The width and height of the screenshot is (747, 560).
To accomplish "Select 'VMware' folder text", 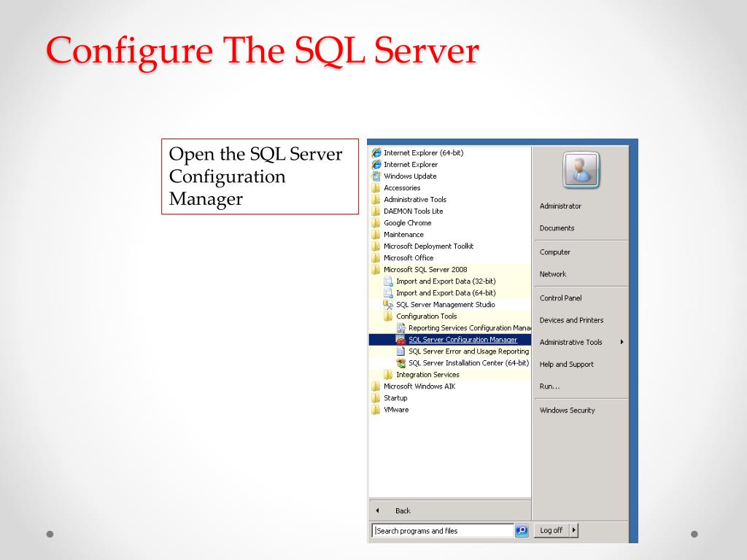I will coord(396,410).
